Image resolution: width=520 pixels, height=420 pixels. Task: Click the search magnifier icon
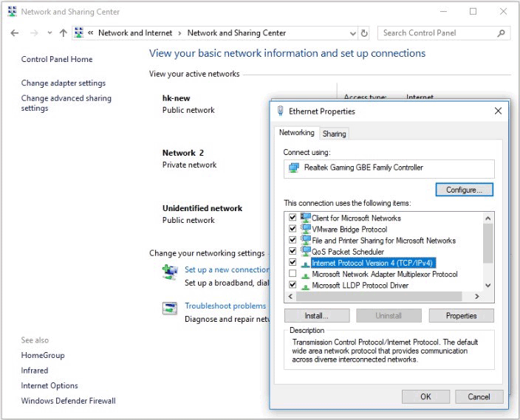tap(501, 33)
